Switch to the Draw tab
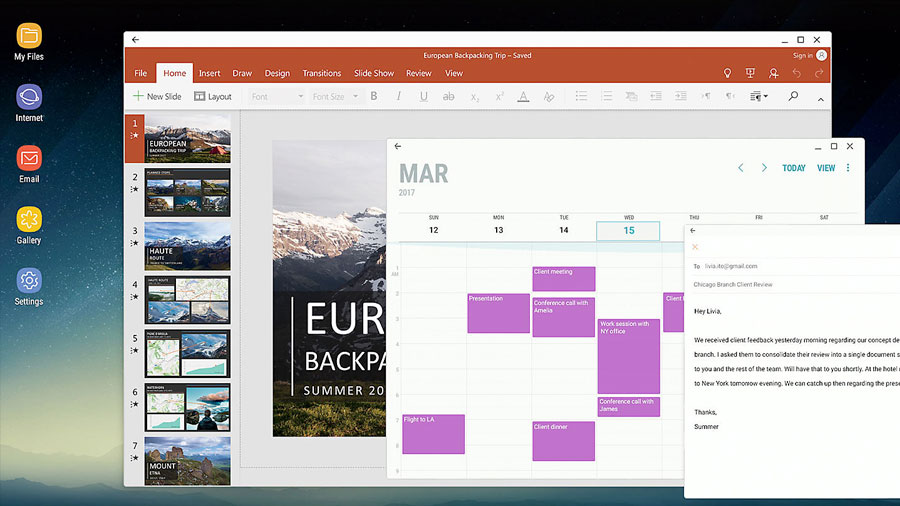The width and height of the screenshot is (900, 506). (242, 73)
